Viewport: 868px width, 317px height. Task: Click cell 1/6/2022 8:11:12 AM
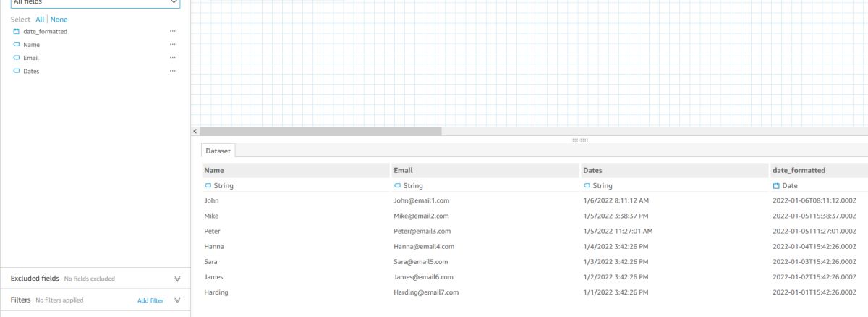[x=616, y=200]
